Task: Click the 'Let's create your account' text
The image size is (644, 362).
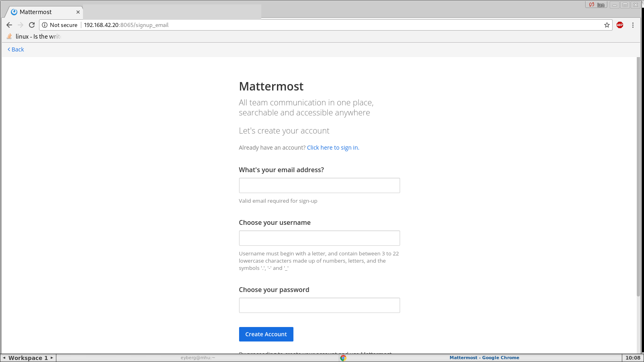Action: point(284,131)
